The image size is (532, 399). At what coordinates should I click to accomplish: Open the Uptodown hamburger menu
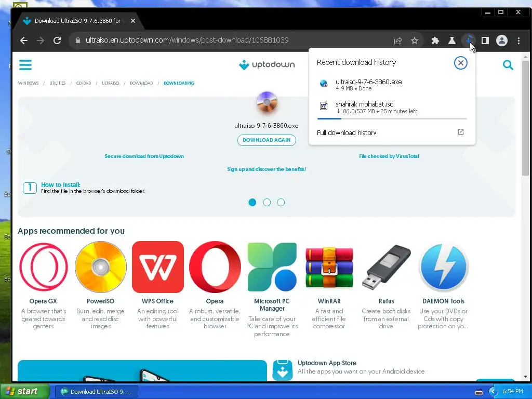coord(25,65)
